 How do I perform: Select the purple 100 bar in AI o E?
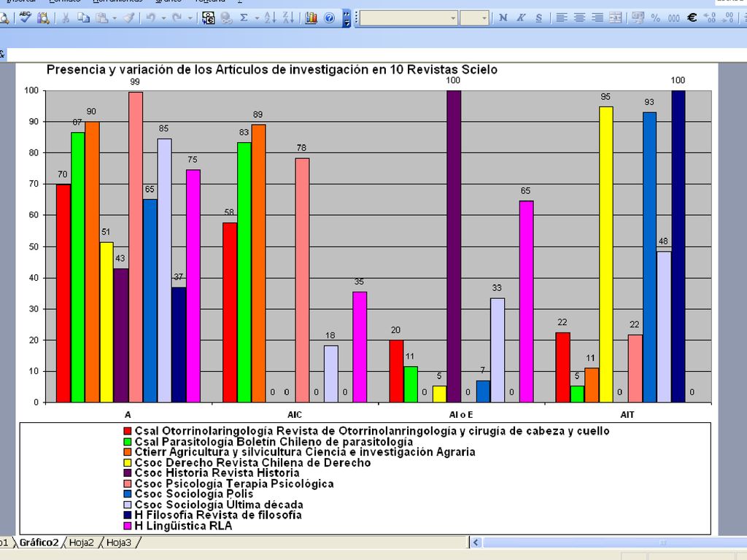(x=454, y=246)
